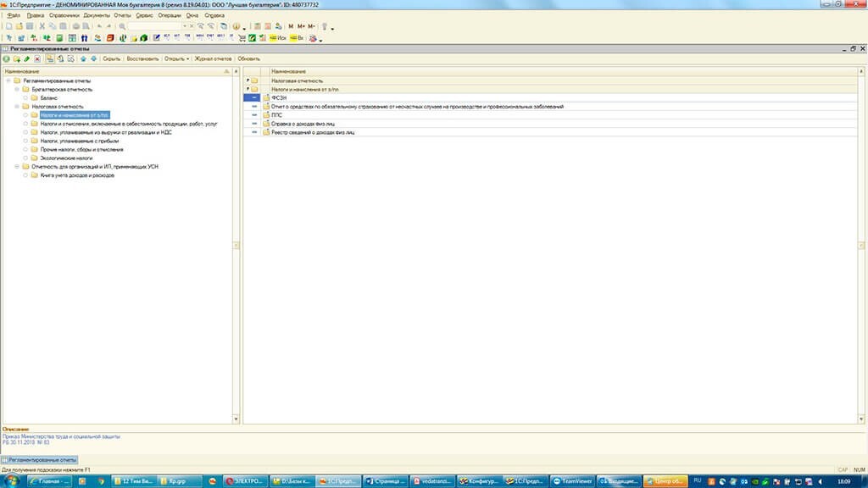Click the Скрыть button
The height and width of the screenshot is (488, 868).
[111, 58]
